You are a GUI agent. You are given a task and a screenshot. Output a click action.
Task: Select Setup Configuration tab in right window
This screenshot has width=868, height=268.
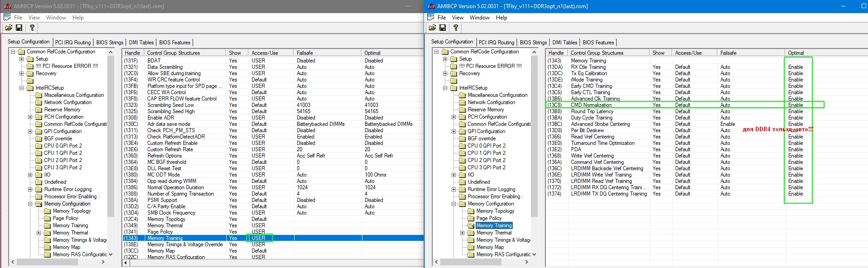click(452, 42)
